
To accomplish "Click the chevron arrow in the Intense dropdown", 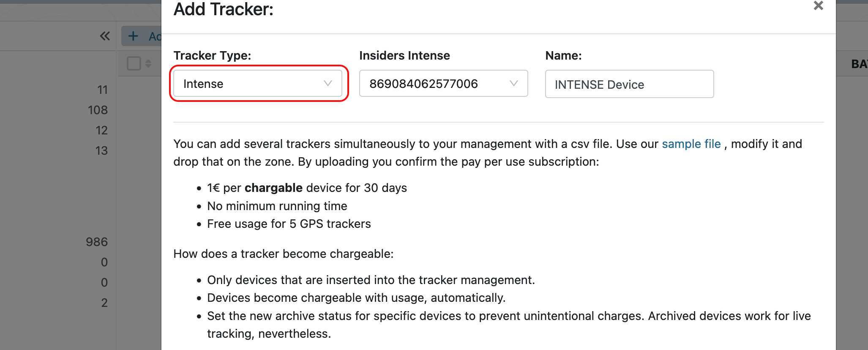I will click(x=328, y=84).
